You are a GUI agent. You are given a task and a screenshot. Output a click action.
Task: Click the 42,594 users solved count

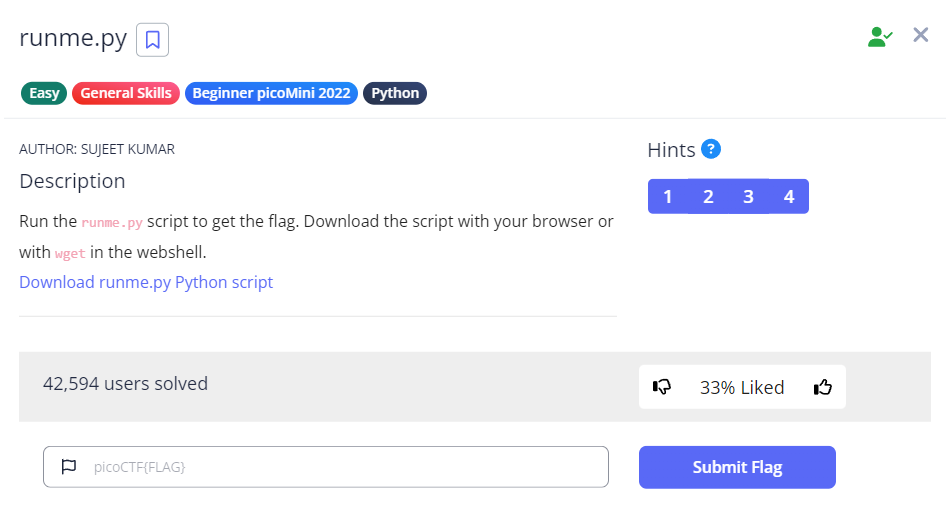126,383
